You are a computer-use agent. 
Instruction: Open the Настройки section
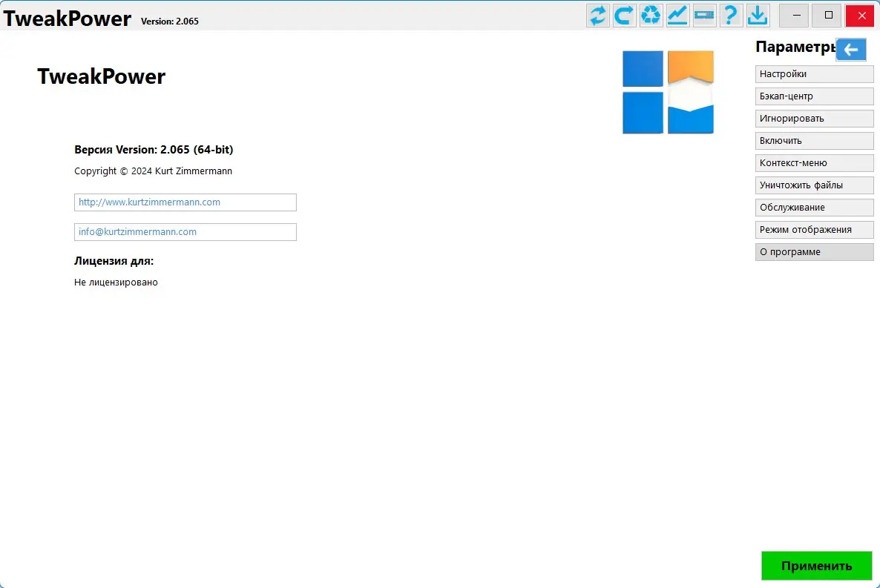815,74
